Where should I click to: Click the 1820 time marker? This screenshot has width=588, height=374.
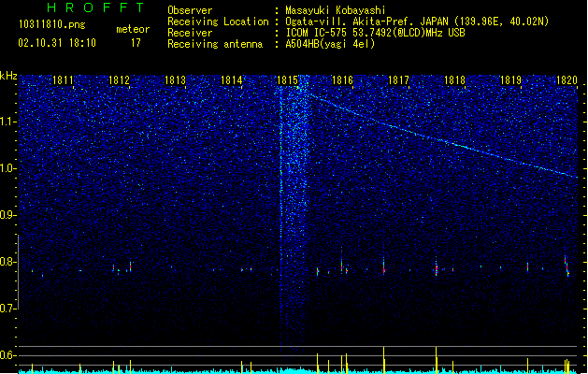(x=566, y=80)
